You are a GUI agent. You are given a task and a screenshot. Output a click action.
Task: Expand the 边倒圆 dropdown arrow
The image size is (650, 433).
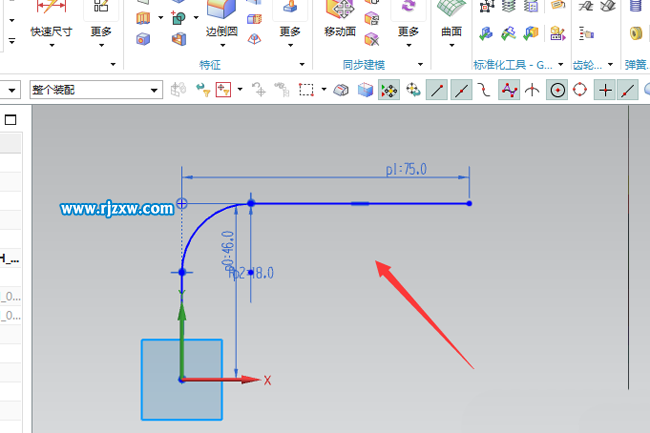point(222,45)
